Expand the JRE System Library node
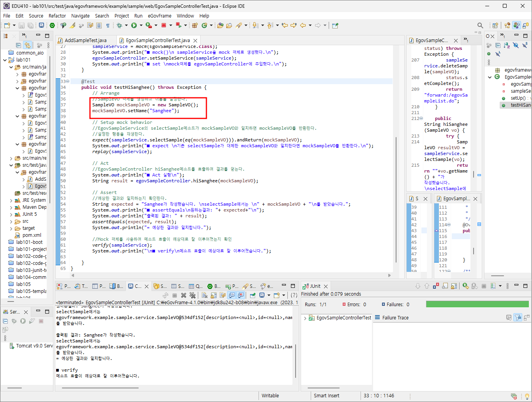Screen dimensions: 532x402 click(11, 200)
